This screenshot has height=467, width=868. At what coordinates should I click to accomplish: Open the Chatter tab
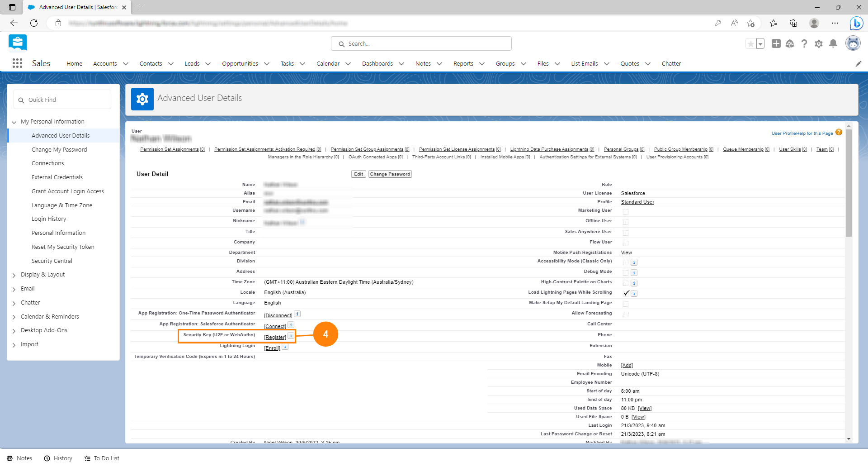coord(671,64)
